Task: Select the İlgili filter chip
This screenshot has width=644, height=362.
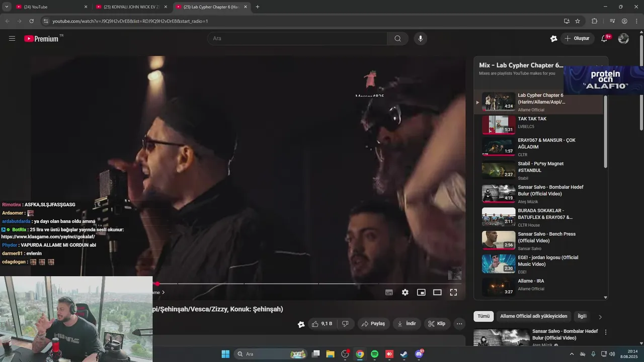Action: [582, 316]
